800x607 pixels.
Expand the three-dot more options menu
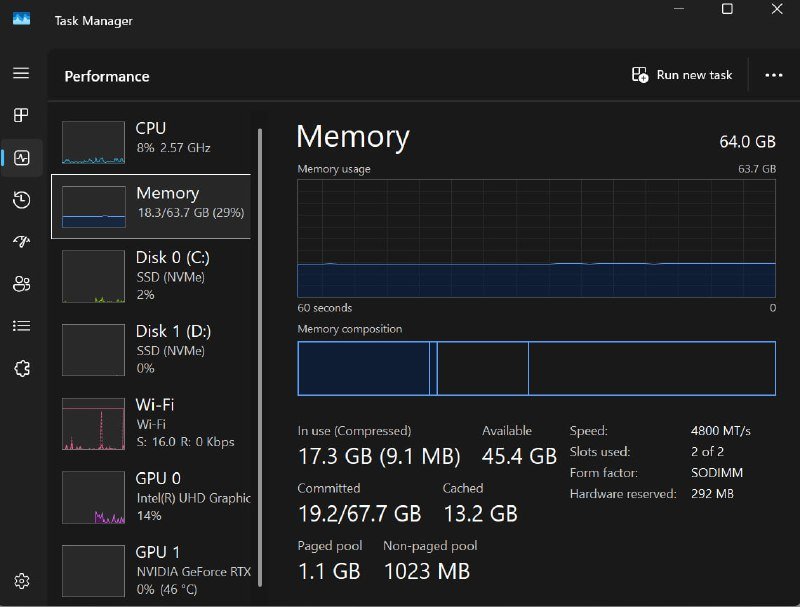[773, 75]
